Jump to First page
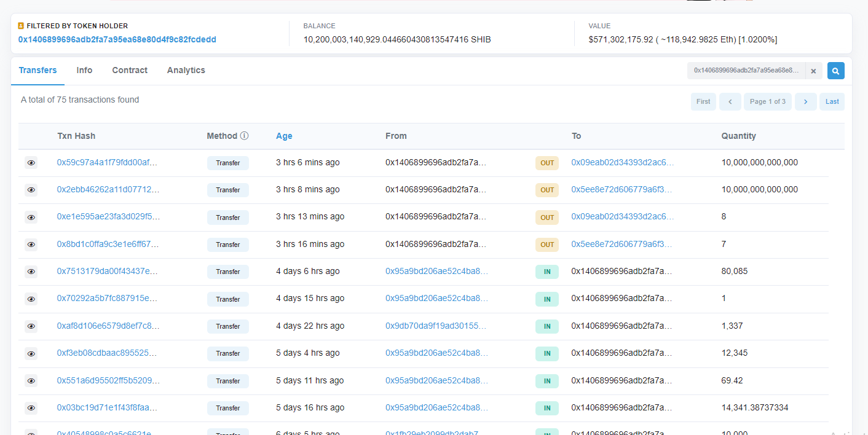Image resolution: width=868 pixels, height=435 pixels. pyautogui.click(x=703, y=101)
